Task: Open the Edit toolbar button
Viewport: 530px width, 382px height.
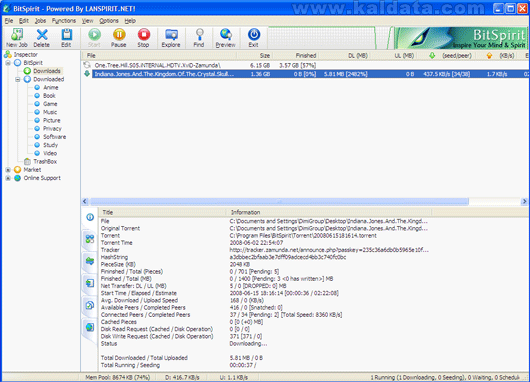Action: point(66,38)
